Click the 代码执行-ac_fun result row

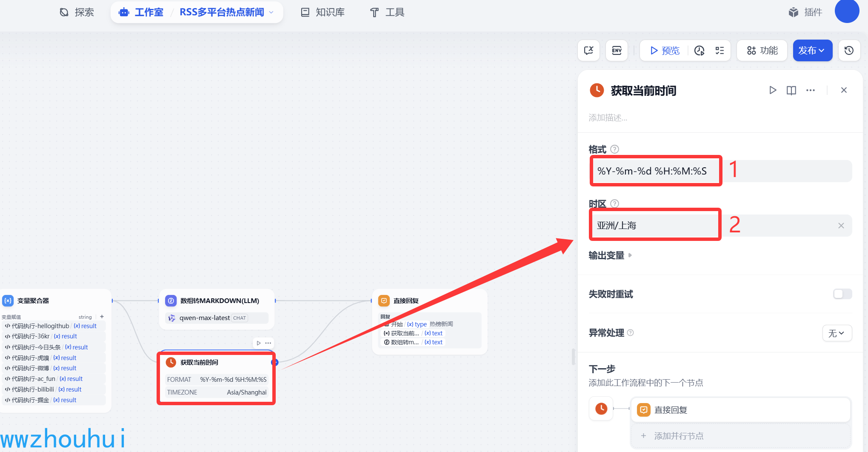(x=54, y=379)
